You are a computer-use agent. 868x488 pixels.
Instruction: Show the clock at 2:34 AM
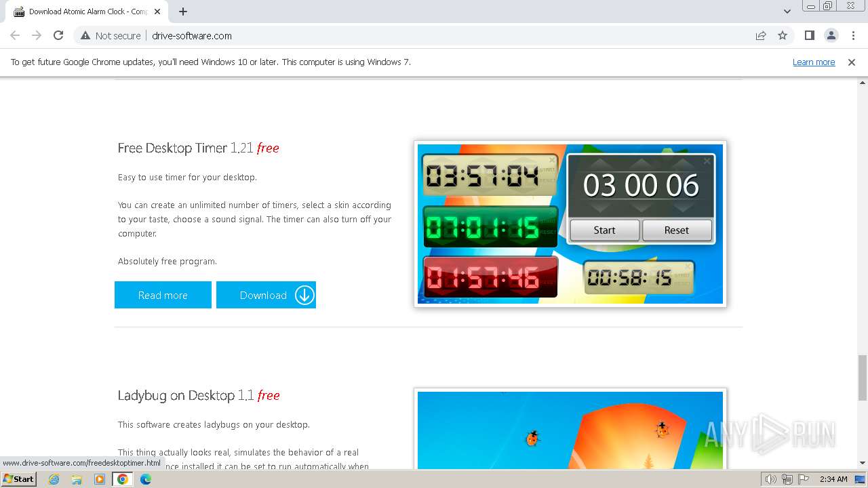[833, 479]
